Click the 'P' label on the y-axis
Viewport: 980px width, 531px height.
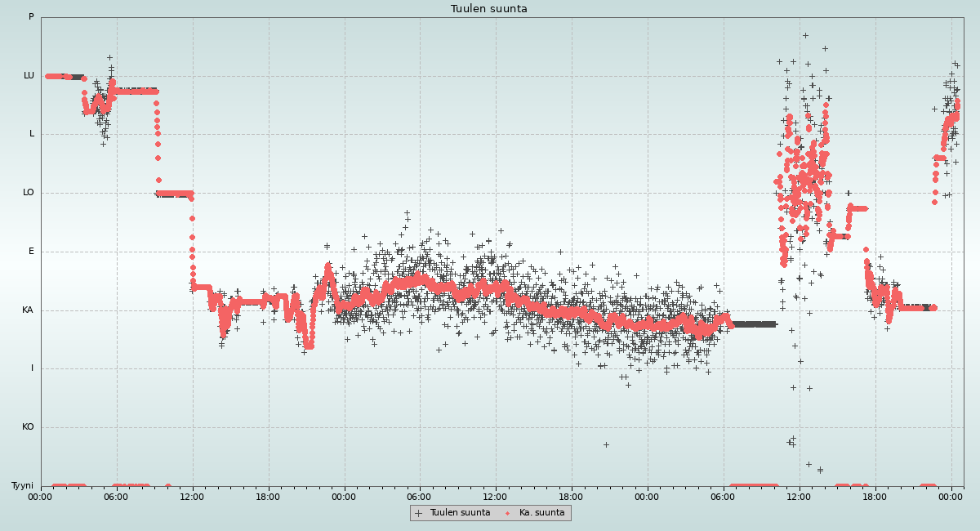pos(31,16)
